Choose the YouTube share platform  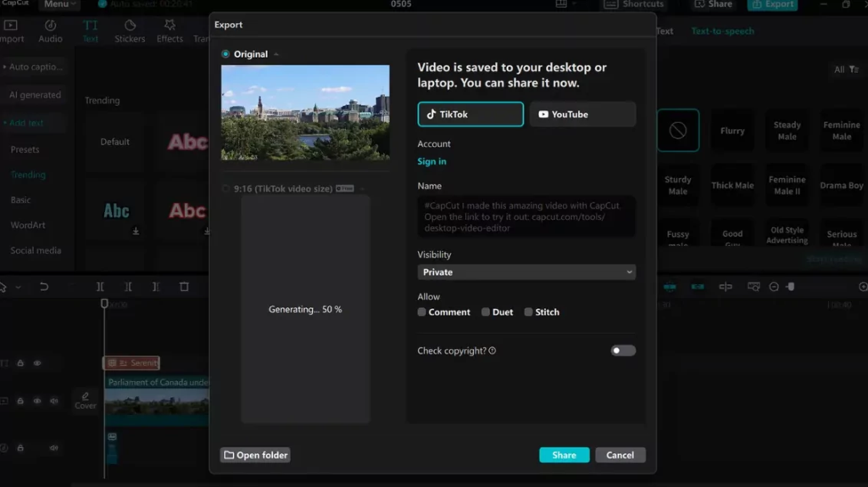[582, 115]
